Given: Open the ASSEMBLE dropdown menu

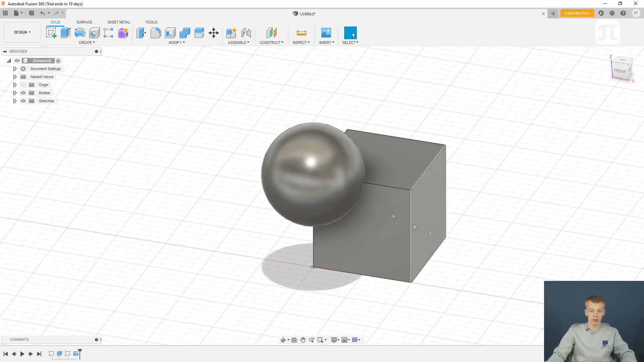Looking at the screenshot, I should (238, 43).
